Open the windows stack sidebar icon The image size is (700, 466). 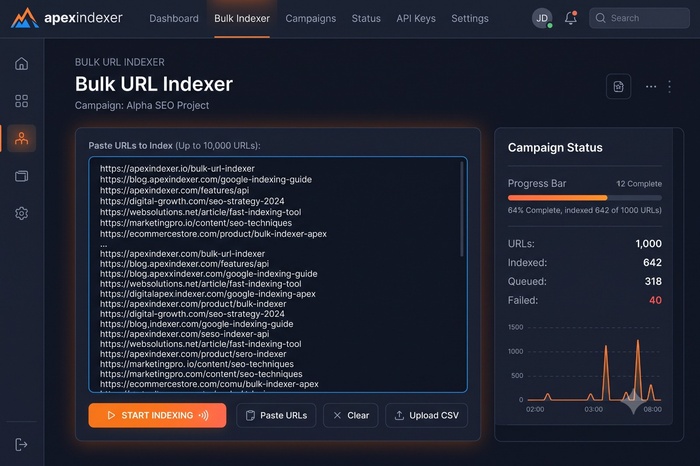tap(21, 176)
